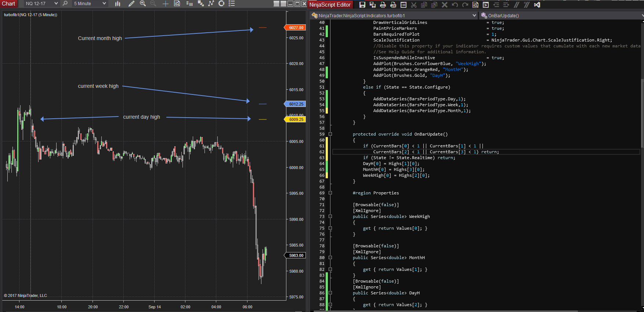The width and height of the screenshot is (644, 312).
Task: Open the 5 Minute interval dropdown
Action: coord(90,4)
